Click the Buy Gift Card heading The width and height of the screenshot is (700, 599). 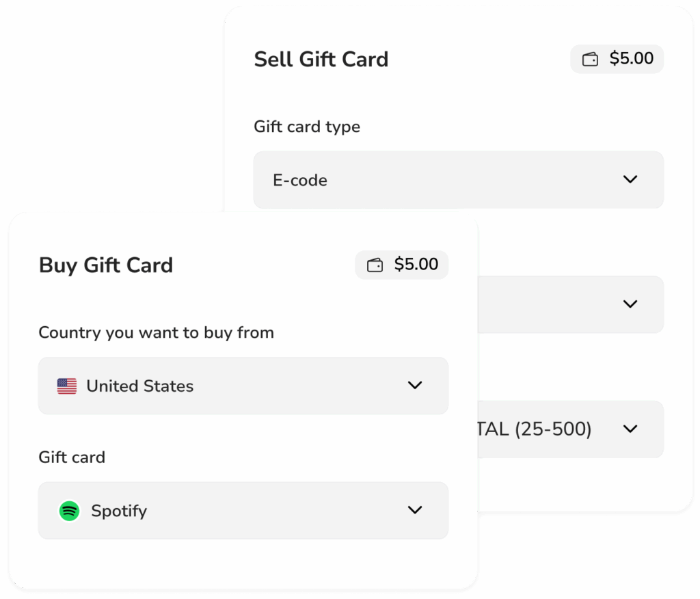click(106, 265)
